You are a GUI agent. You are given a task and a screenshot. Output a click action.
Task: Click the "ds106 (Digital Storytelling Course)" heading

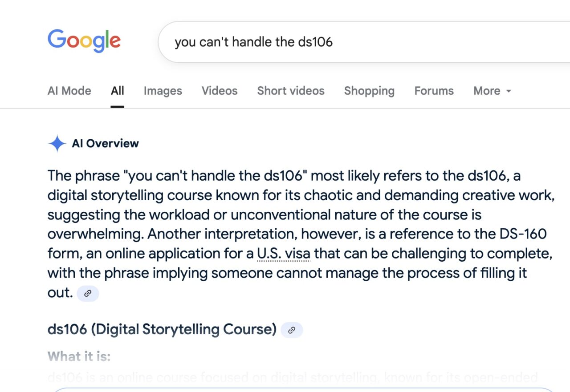(162, 330)
